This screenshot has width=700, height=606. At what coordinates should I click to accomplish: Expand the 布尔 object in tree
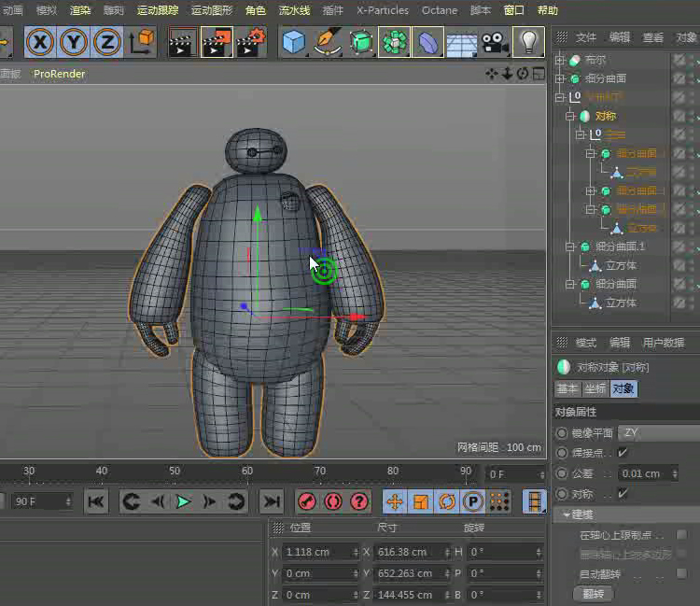(560, 60)
